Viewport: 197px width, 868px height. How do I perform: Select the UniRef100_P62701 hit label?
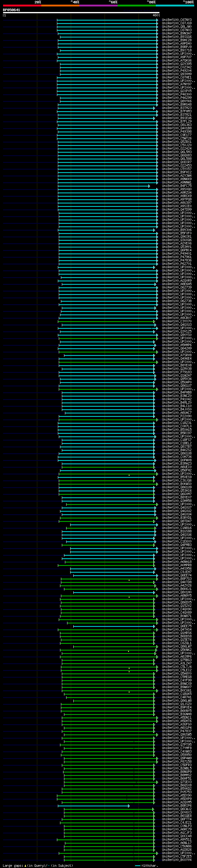(177, 264)
